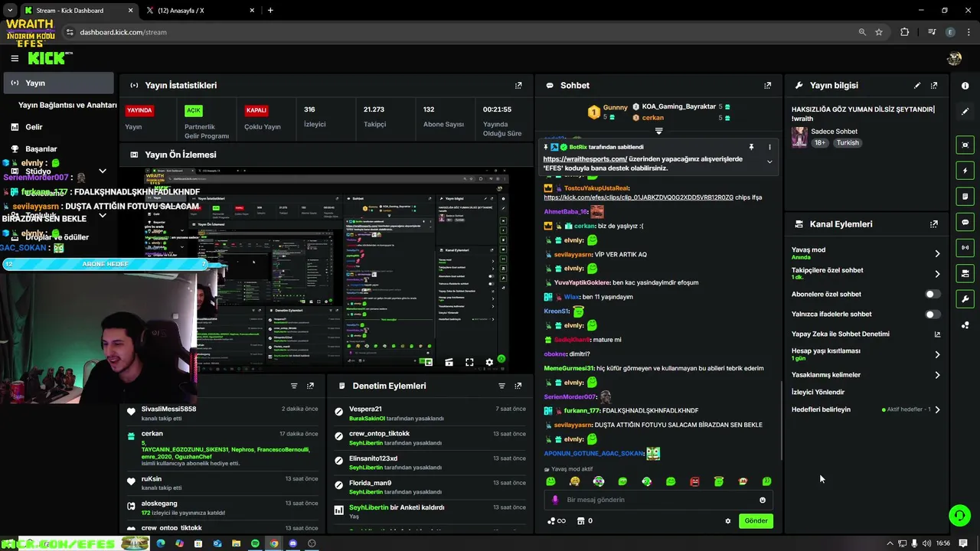The width and height of the screenshot is (980, 551).
Task: Pop out the Denetim Eylemleri panel
Action: pyautogui.click(x=518, y=386)
